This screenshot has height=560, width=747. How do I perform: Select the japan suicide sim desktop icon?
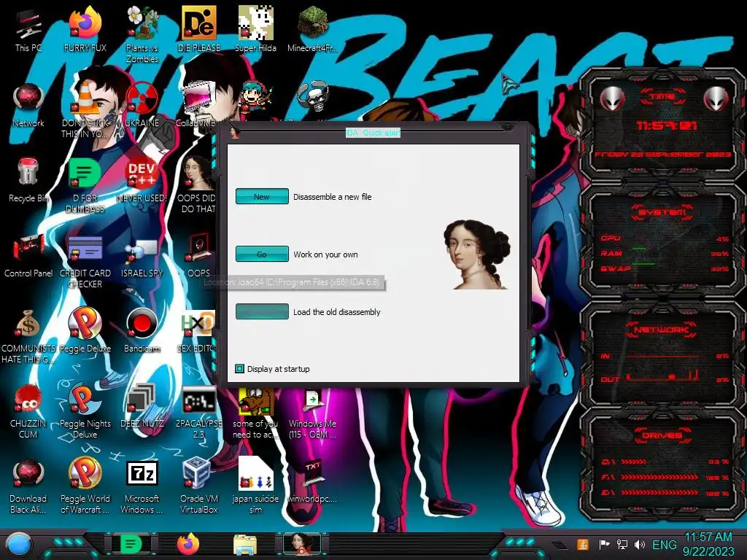(x=255, y=486)
